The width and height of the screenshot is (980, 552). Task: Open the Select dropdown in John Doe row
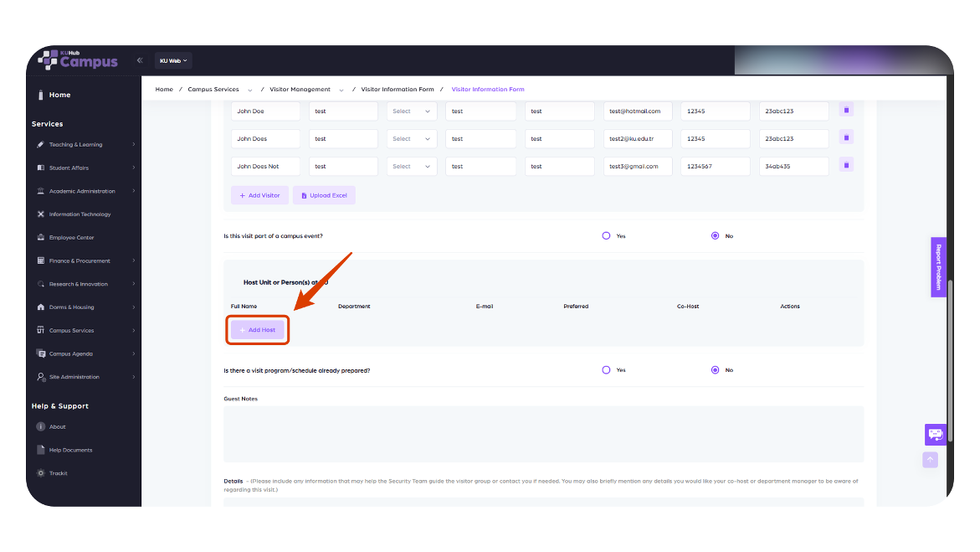(x=411, y=111)
